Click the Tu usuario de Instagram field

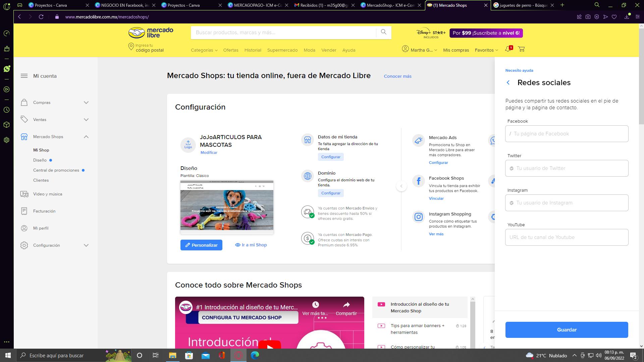567,203
